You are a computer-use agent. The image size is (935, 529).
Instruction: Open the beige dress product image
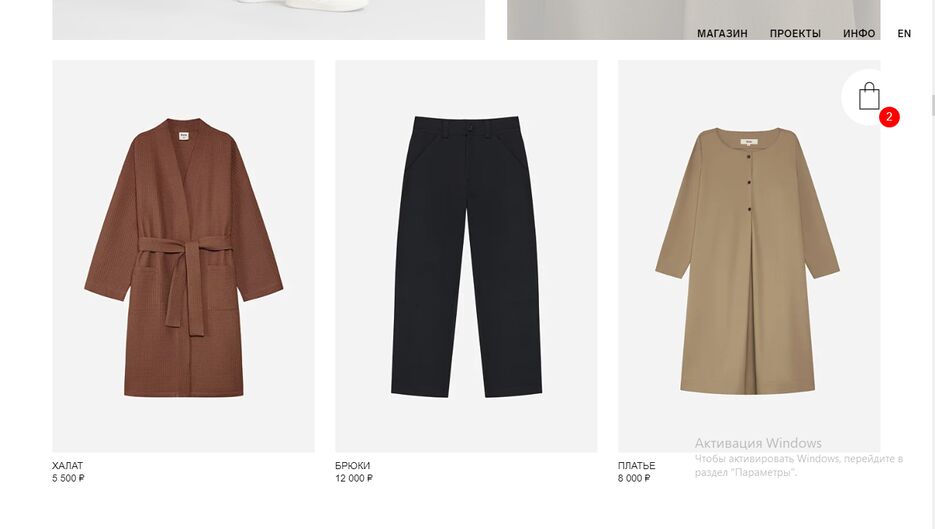pyautogui.click(x=749, y=256)
